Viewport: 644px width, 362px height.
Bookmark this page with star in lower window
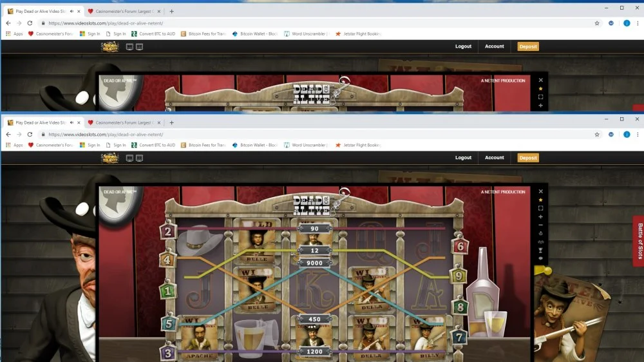tap(597, 135)
